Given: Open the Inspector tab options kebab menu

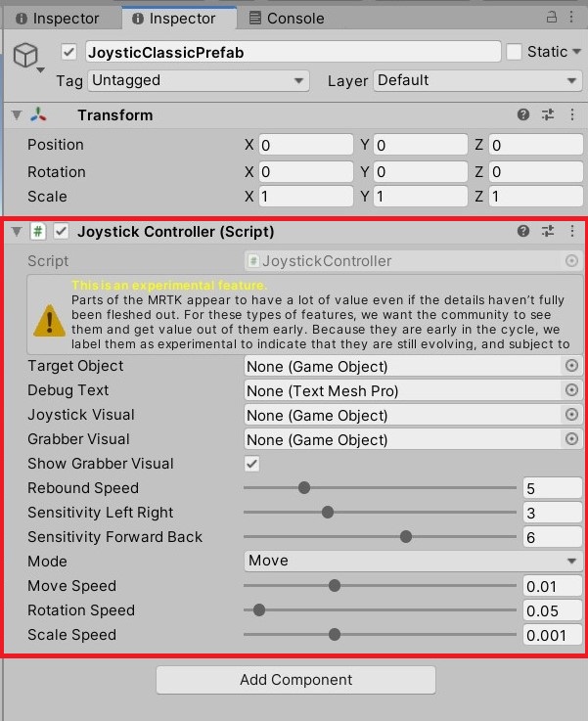Looking at the screenshot, I should tap(571, 18).
